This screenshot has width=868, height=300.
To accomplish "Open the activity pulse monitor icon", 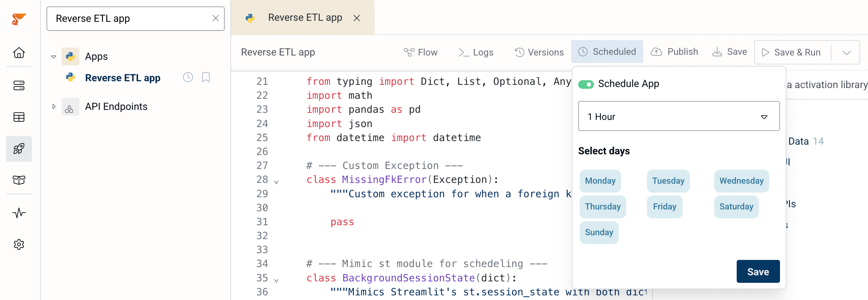I will (x=19, y=213).
